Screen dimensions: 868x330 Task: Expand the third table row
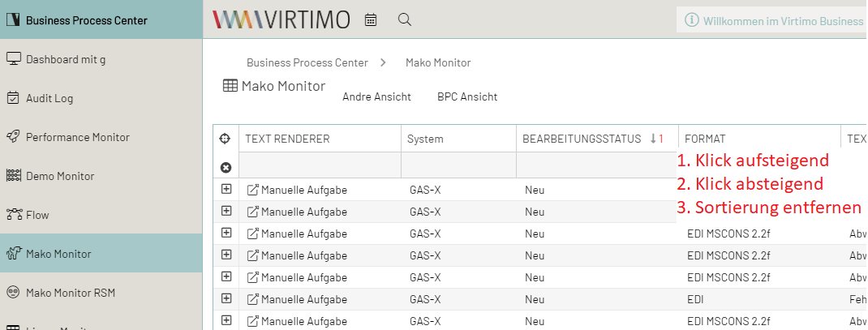[x=226, y=233]
